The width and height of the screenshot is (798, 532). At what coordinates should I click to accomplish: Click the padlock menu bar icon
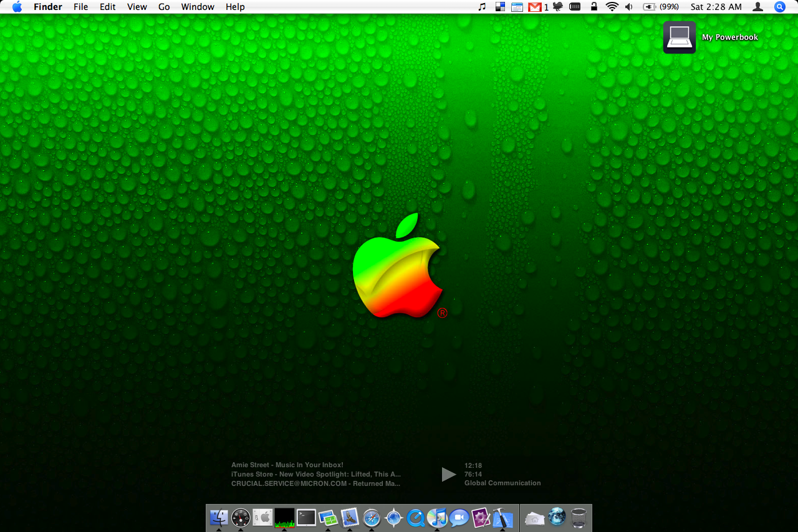(x=594, y=7)
